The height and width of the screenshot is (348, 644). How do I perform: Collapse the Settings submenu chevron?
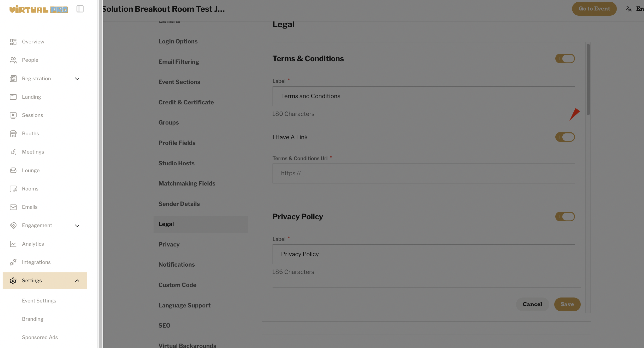click(x=77, y=281)
